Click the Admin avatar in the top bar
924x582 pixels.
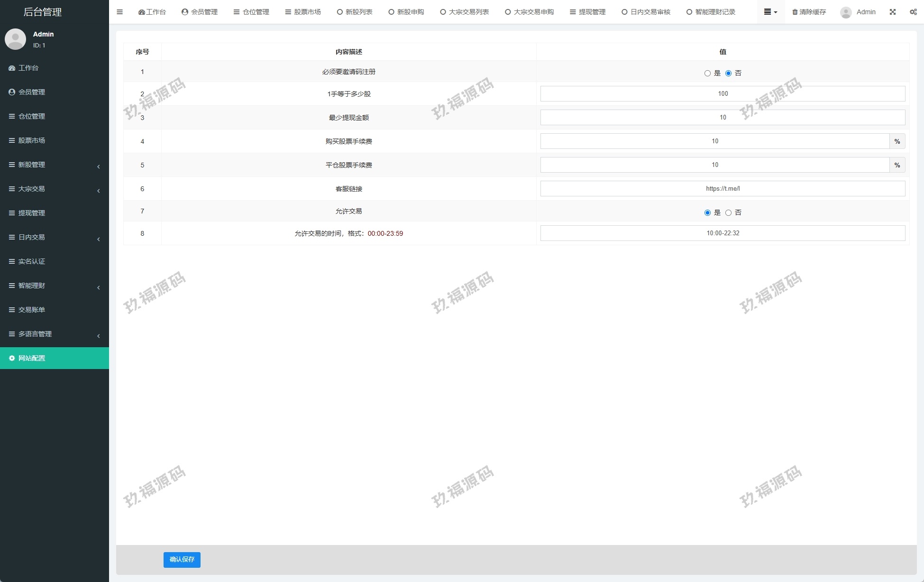pyautogui.click(x=846, y=12)
